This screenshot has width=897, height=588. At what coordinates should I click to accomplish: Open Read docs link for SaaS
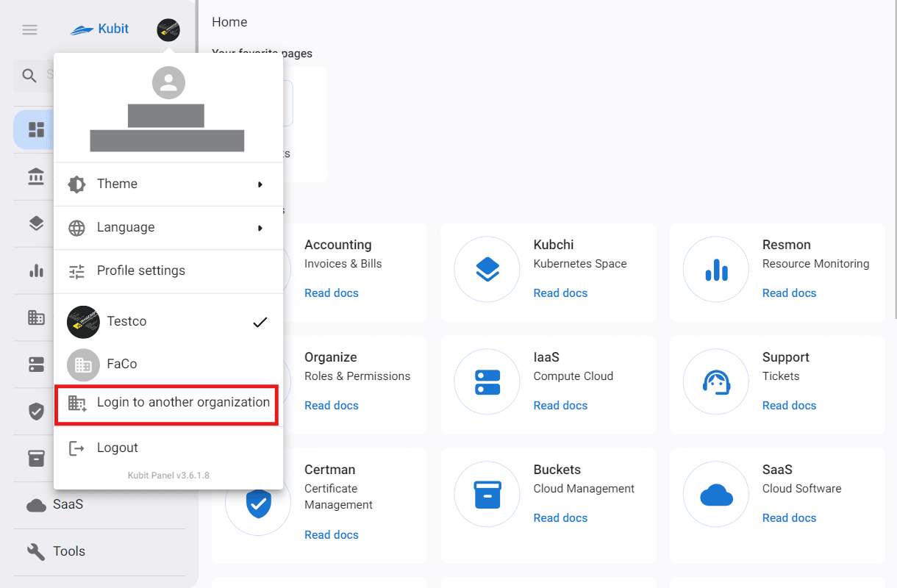[789, 517]
